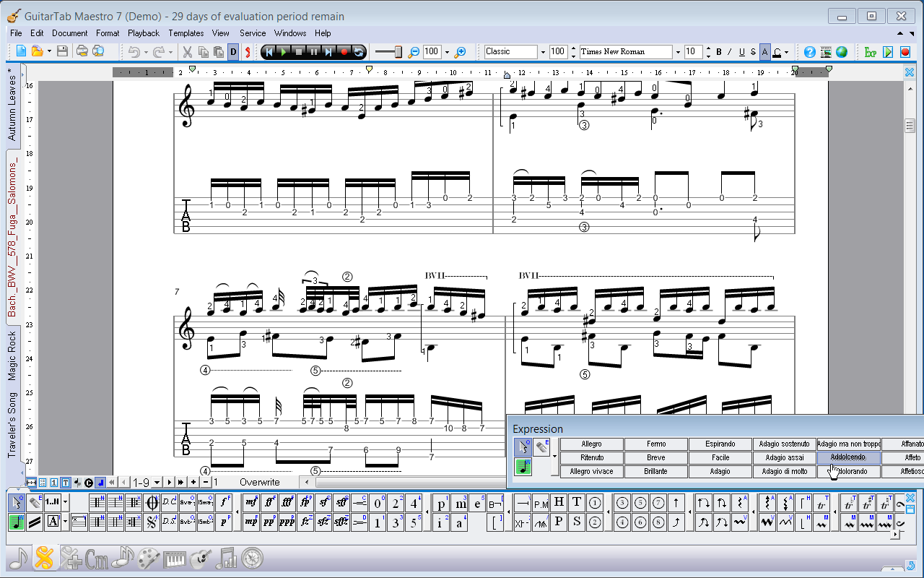Open the guitar fretboard panel icon
Image resolution: width=924 pixels, height=578 pixels.
coord(201,557)
